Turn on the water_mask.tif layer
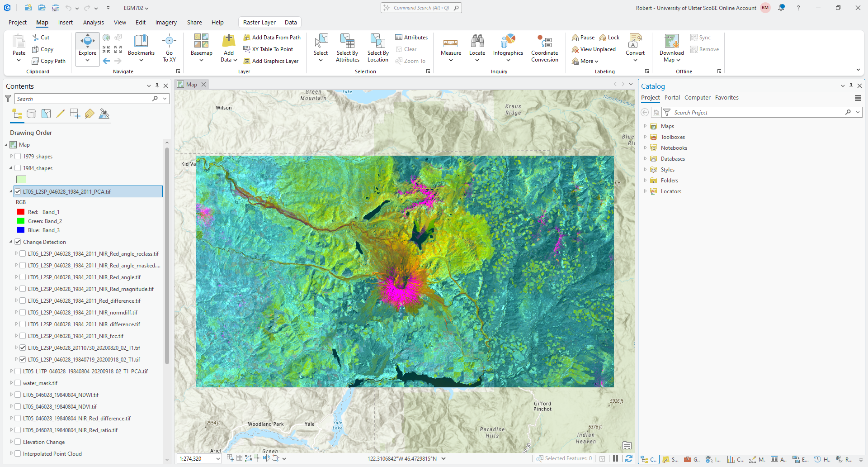 [18, 383]
